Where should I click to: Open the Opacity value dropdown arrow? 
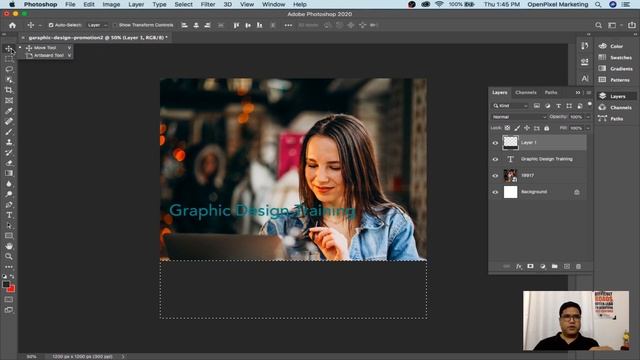(x=588, y=117)
